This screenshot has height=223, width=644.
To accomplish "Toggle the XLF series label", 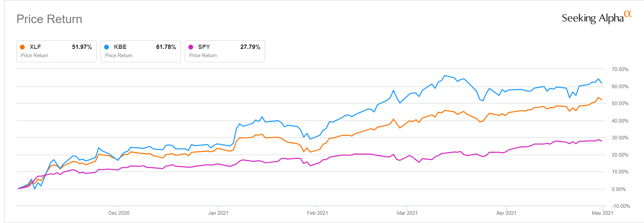I will pyautogui.click(x=35, y=47).
